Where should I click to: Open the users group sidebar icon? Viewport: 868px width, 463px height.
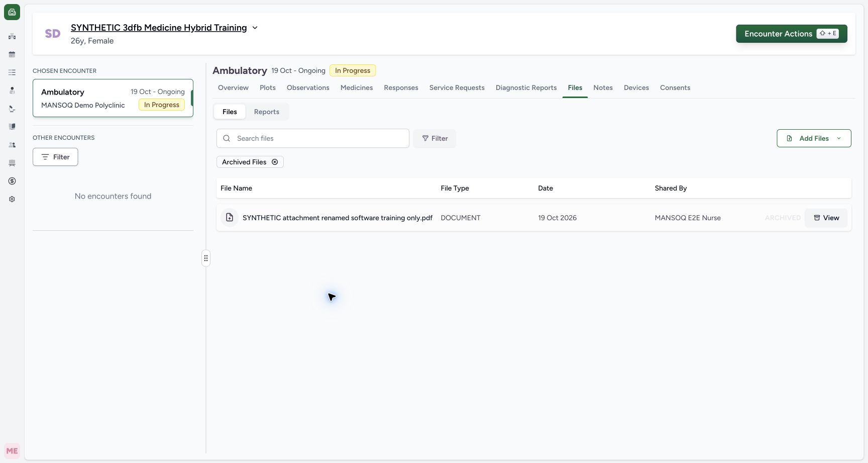pyautogui.click(x=12, y=145)
